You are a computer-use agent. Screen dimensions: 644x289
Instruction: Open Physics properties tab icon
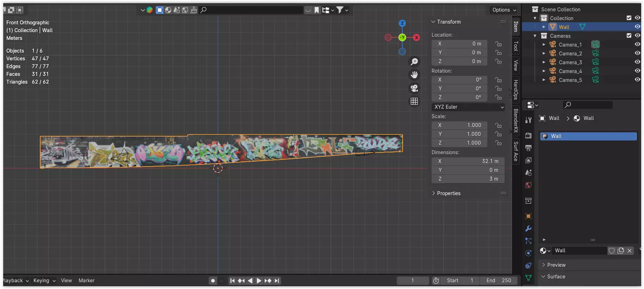click(x=528, y=253)
